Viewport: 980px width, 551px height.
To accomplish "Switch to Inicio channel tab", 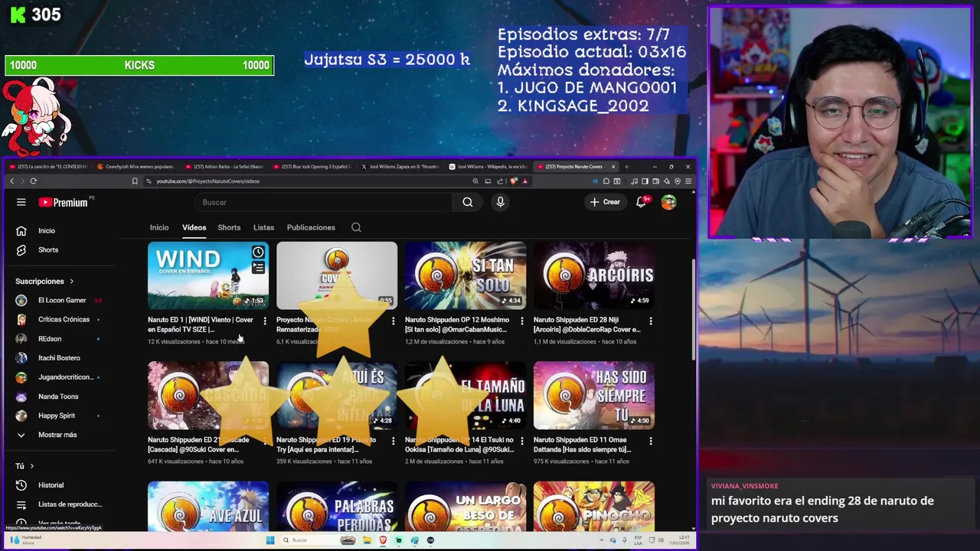I will point(159,227).
